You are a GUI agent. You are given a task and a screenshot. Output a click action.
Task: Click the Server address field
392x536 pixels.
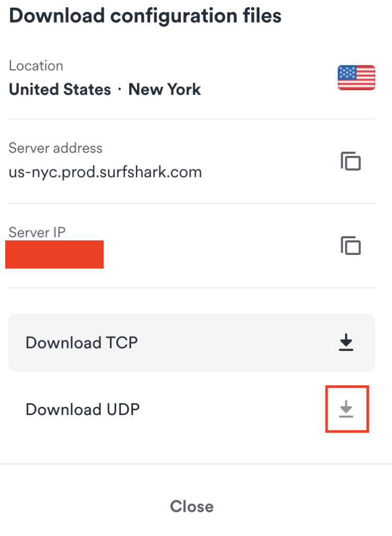(106, 172)
